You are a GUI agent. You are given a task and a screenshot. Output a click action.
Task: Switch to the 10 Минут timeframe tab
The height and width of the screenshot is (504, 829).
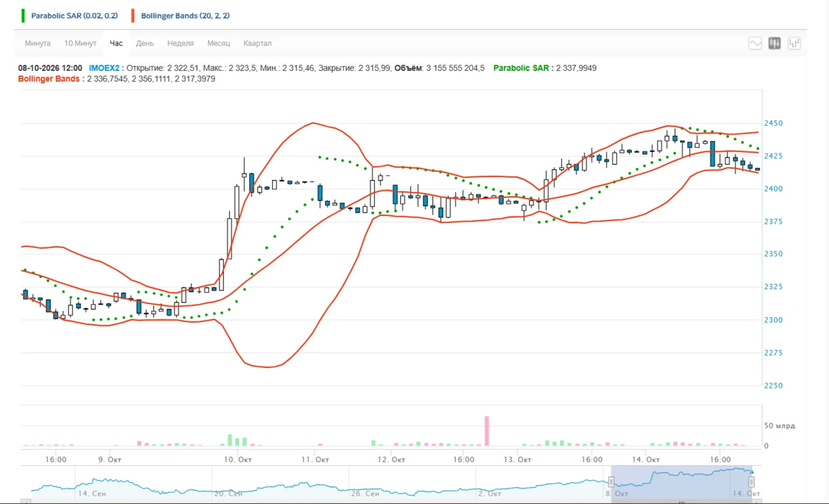click(x=81, y=44)
